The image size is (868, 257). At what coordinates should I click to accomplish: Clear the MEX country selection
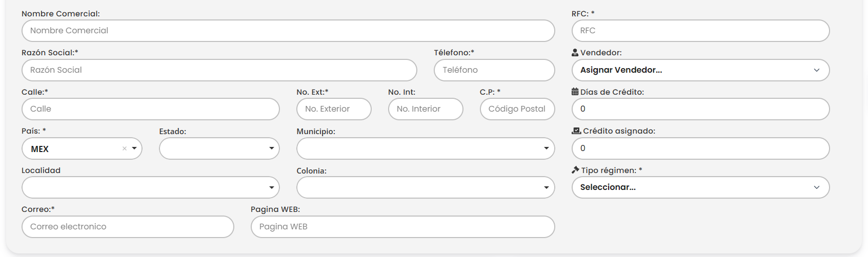[125, 148]
